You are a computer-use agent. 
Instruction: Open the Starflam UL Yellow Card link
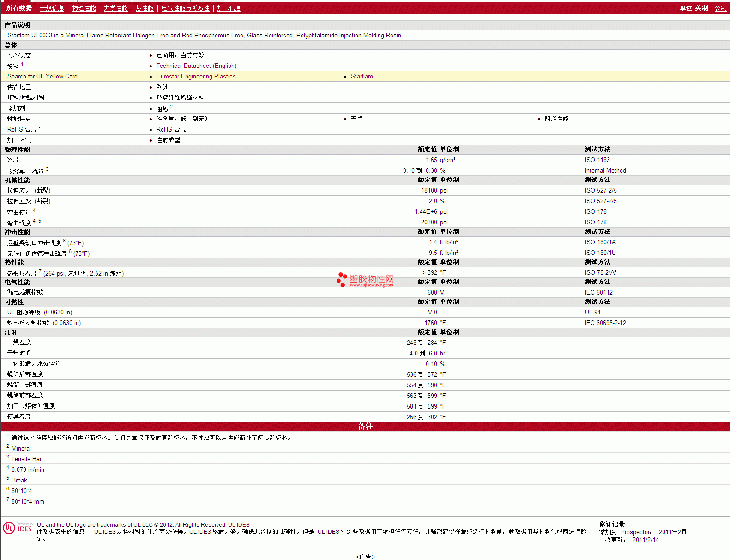click(x=362, y=77)
